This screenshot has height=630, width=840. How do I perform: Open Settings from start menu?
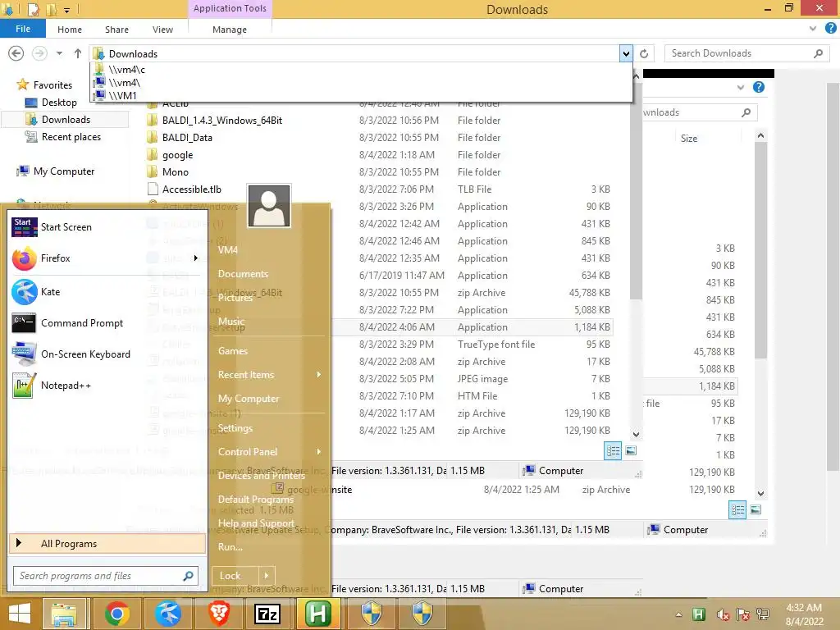pos(235,428)
